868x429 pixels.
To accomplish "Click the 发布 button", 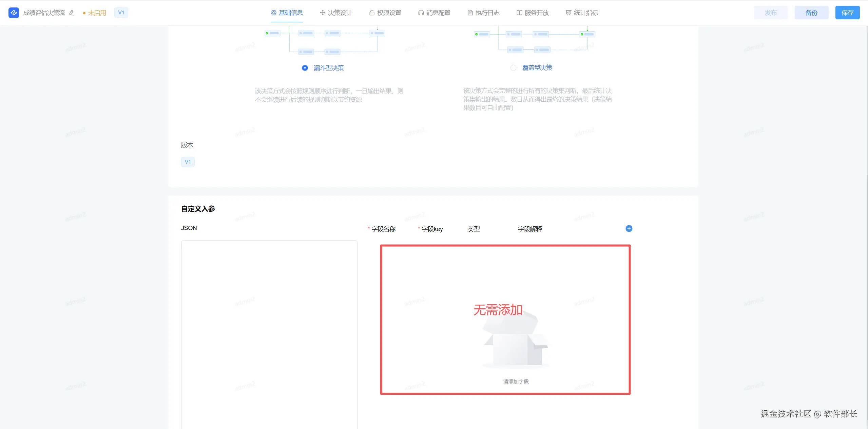I will coord(771,13).
